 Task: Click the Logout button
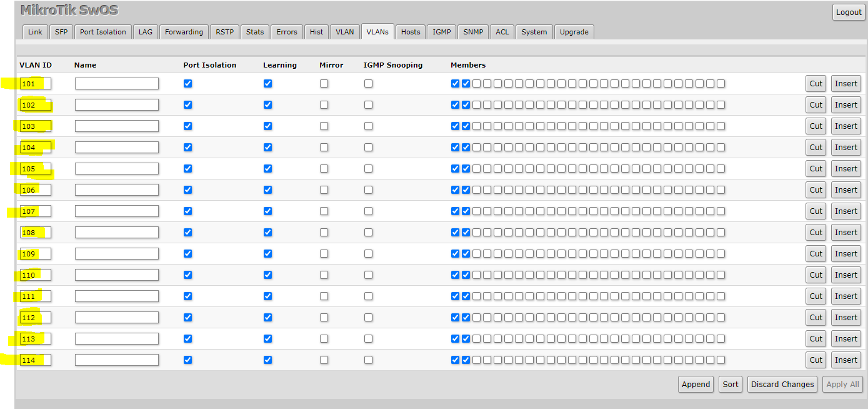[x=849, y=13]
